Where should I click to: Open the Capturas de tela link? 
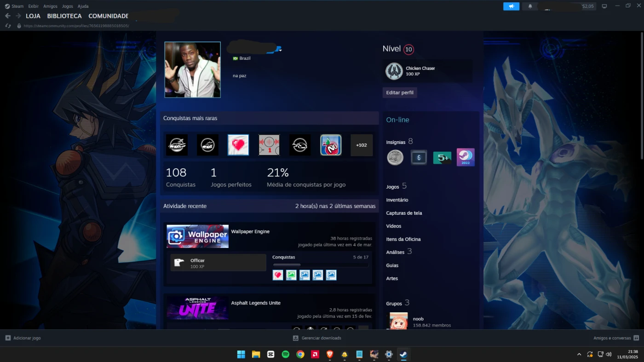point(404,213)
